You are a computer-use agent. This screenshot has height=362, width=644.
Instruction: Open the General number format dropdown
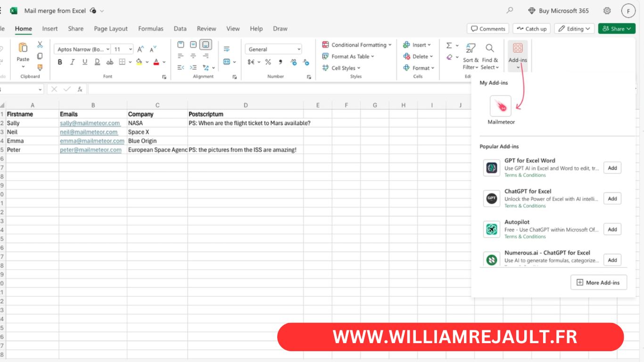click(273, 49)
